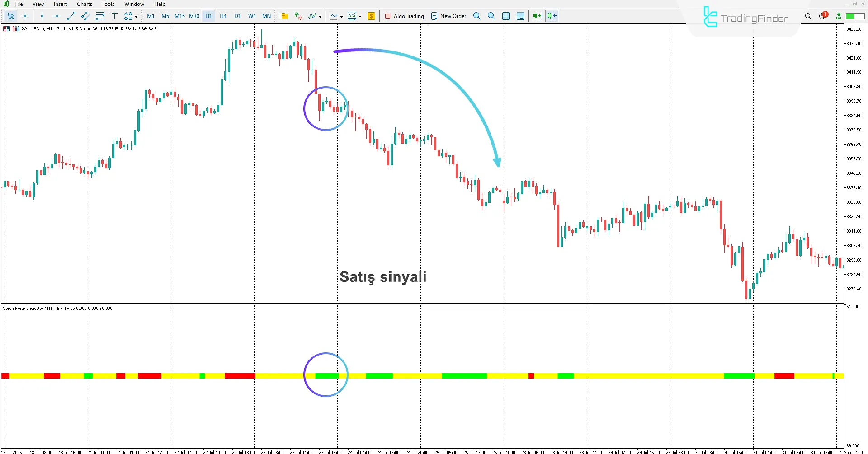The image size is (868, 454).
Task: Open the Insert menu
Action: [x=60, y=4]
